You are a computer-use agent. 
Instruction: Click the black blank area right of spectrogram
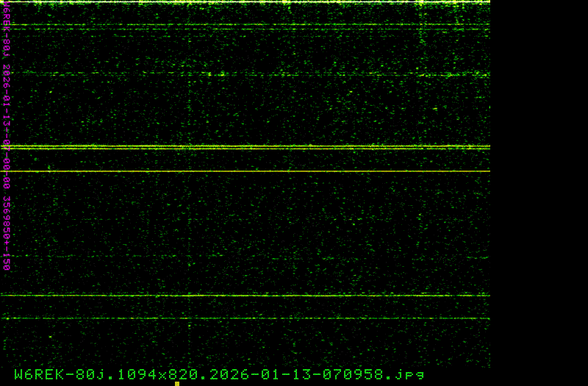539,191
